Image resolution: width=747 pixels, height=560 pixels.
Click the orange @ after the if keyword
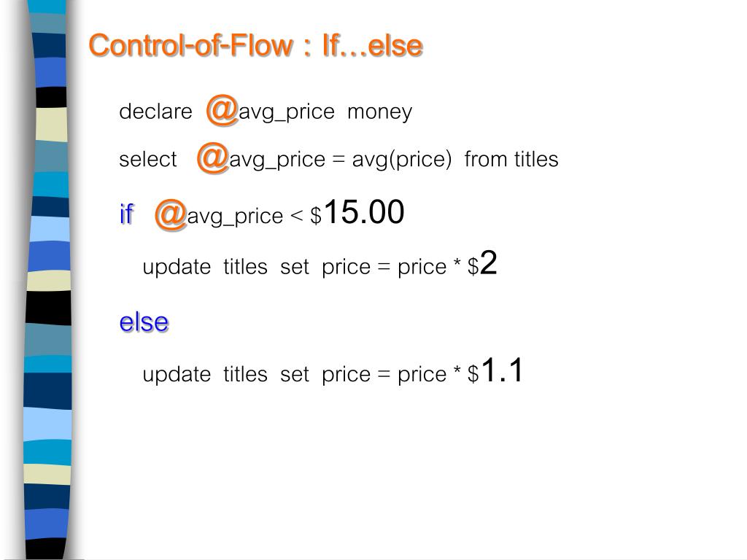171,215
